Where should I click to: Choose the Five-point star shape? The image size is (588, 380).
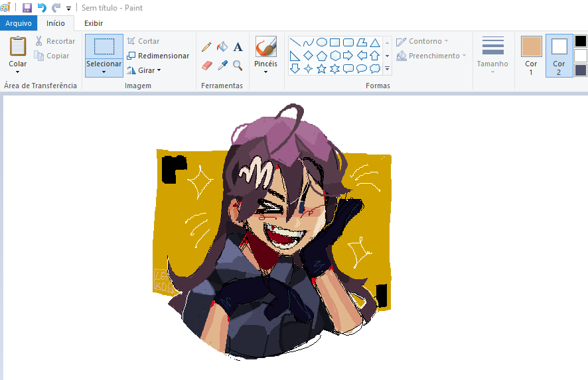click(322, 68)
